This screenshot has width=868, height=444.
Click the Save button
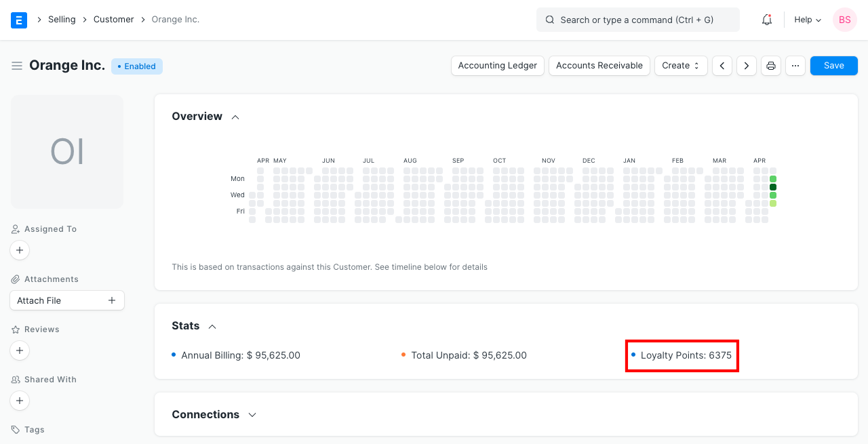coord(833,66)
